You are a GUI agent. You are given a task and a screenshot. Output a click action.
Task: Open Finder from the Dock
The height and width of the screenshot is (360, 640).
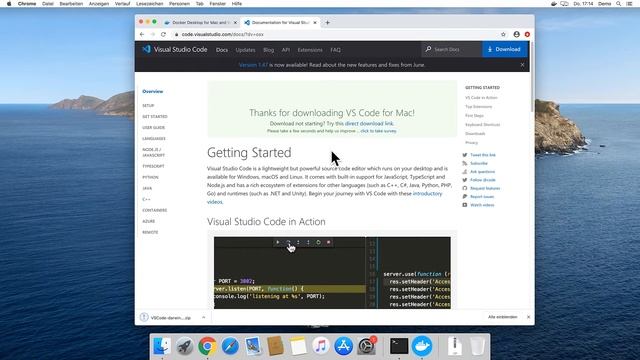[x=162, y=346]
